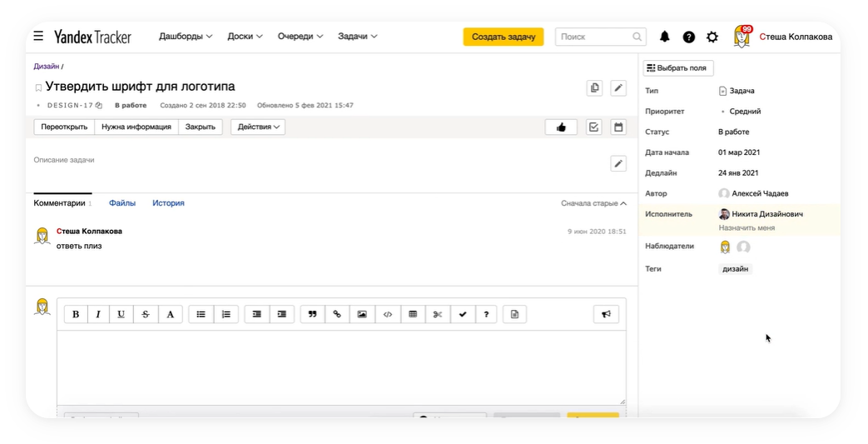This screenshot has width=868, height=444.
Task: Click the quote block icon
Action: [x=312, y=314]
